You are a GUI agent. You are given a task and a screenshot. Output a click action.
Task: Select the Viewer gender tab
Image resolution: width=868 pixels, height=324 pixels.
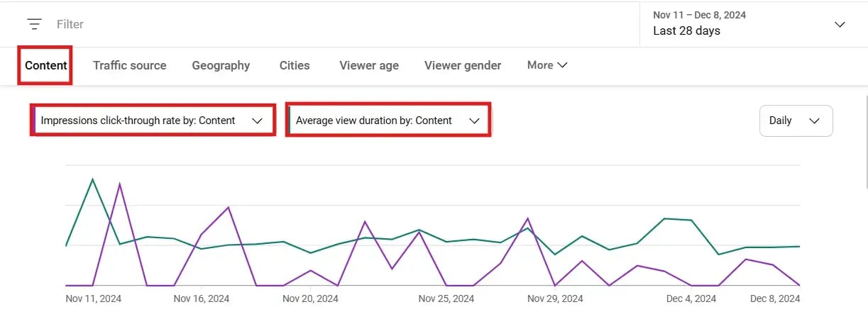click(463, 65)
